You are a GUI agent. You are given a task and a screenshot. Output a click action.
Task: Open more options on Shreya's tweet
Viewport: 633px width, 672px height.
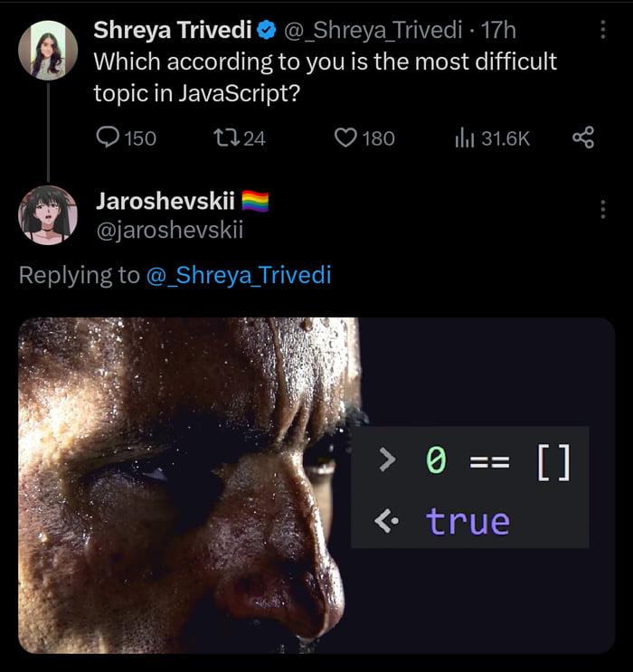click(603, 30)
